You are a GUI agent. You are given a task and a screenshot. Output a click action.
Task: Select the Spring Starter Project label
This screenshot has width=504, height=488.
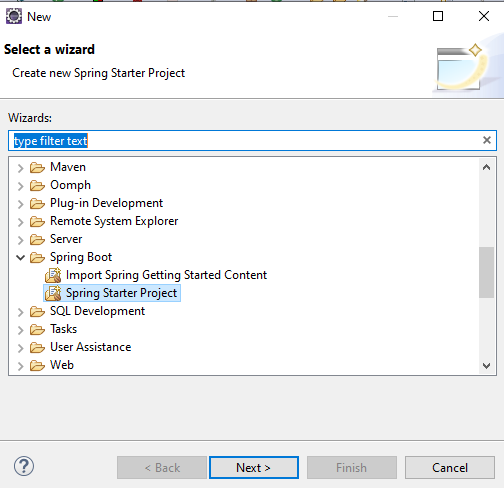(121, 293)
